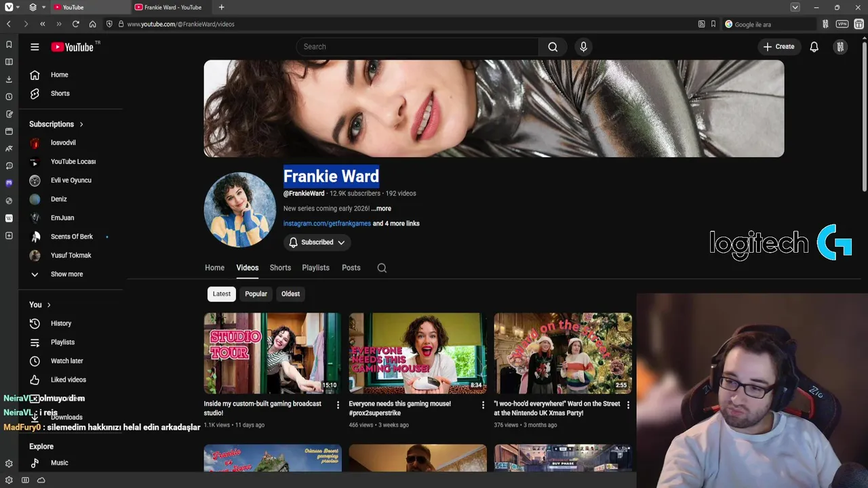The height and width of the screenshot is (488, 868).
Task: Open the channel Home tab
Action: (214, 268)
